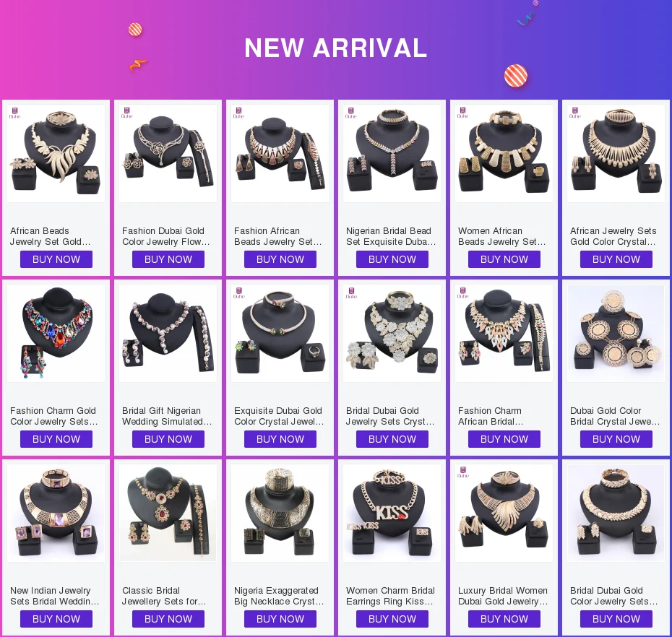
Task: Open the flower-pattern Fashion Dubai Gold Color Jewelry photo
Action: 168,153
